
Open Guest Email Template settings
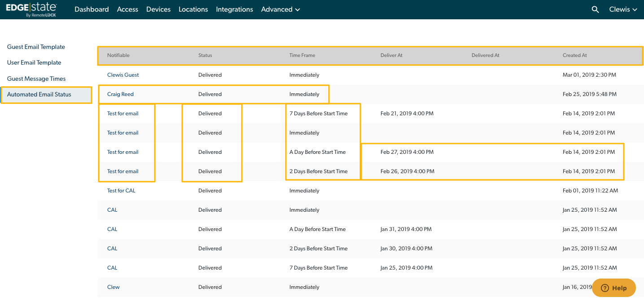pos(36,47)
